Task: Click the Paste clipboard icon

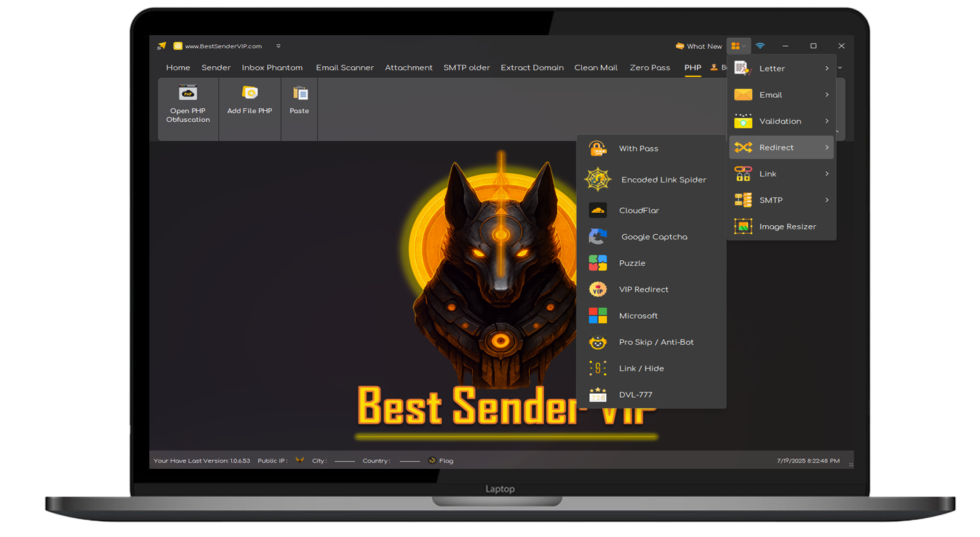Action: coord(300,93)
